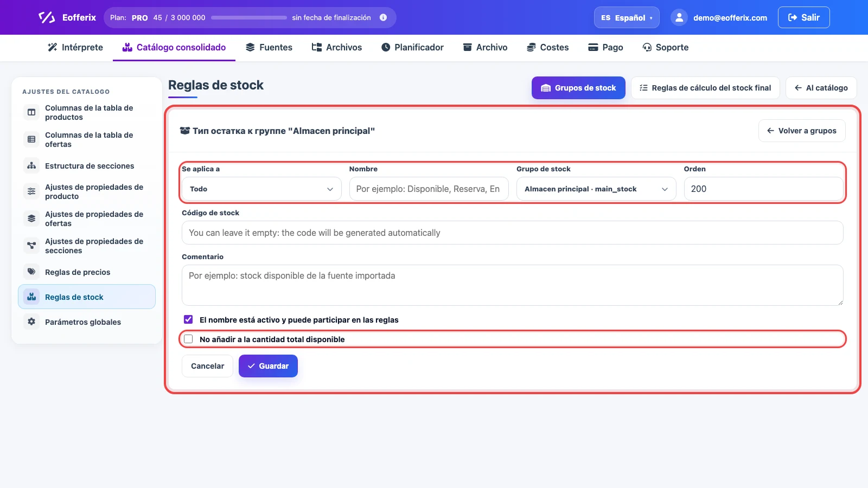Focus the Comentario text area
The image size is (868, 488).
tap(513, 285)
